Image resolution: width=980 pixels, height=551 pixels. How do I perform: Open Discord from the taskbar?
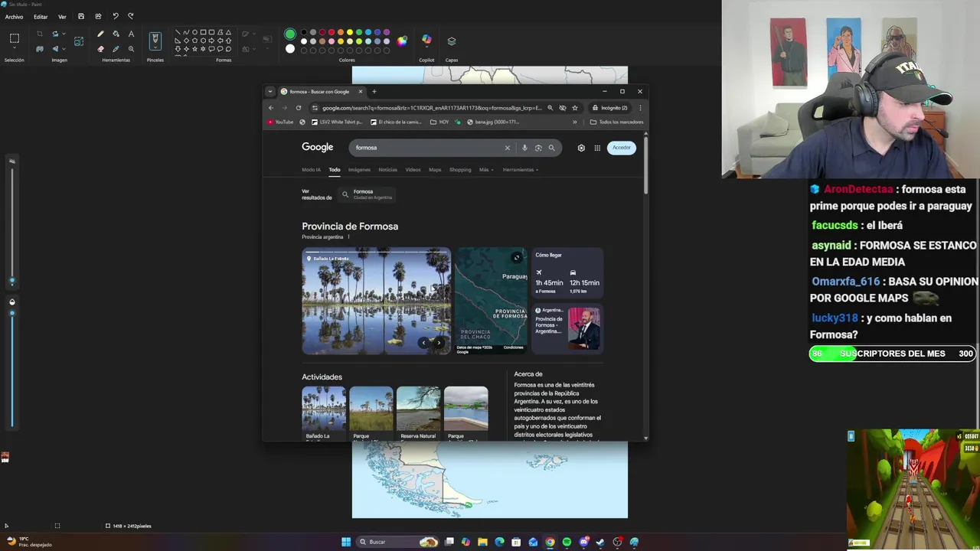coord(583,542)
